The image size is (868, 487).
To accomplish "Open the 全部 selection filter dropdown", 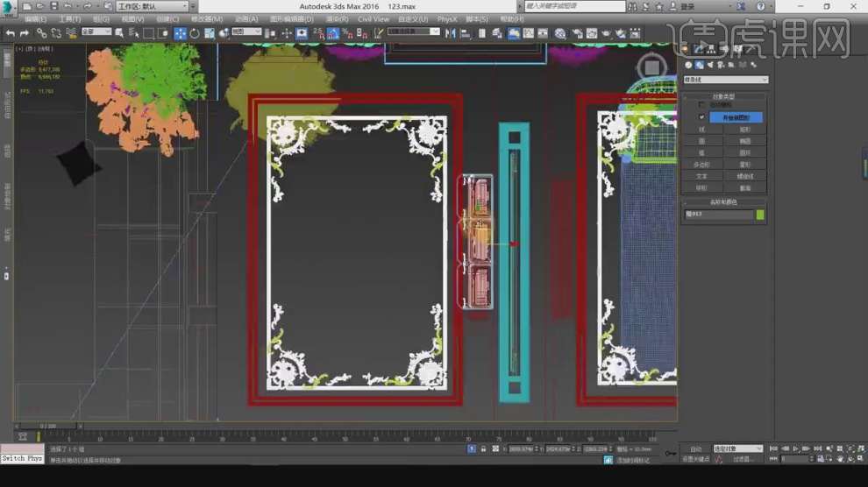I will [x=96, y=32].
